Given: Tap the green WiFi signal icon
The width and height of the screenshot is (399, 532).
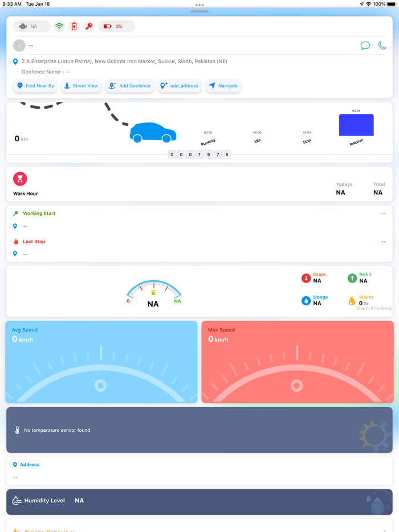Looking at the screenshot, I should click(59, 26).
